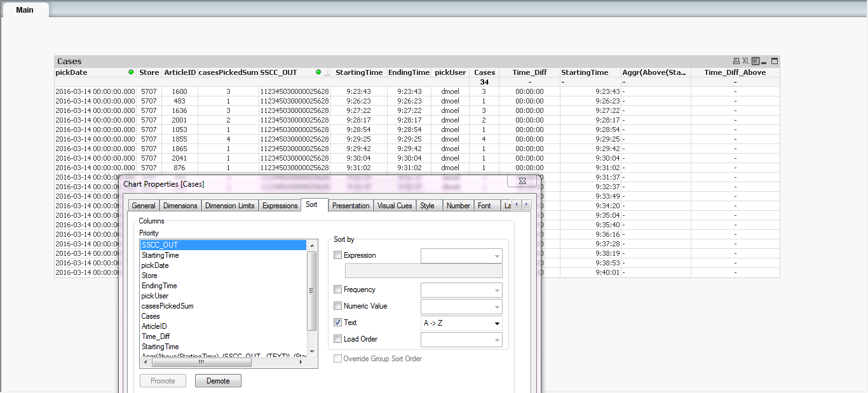868x393 pixels.
Task: Open the Text sort order A -> Z dropdown
Action: click(x=496, y=323)
